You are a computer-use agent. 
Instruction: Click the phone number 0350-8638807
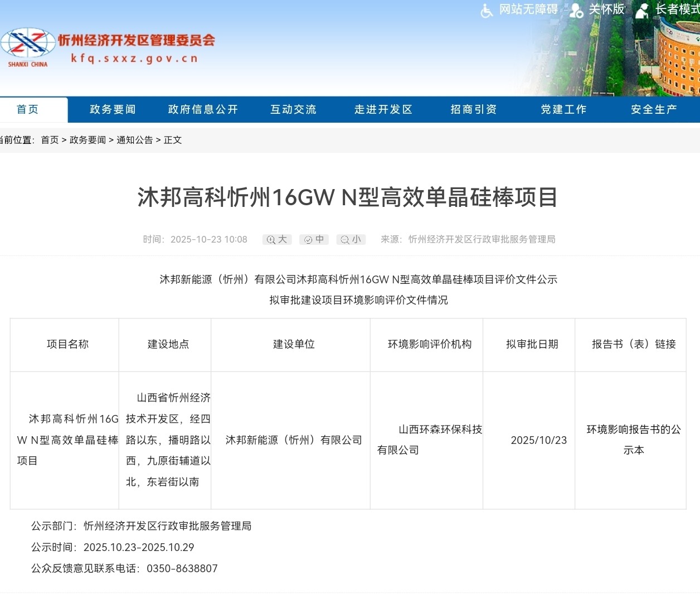182,569
